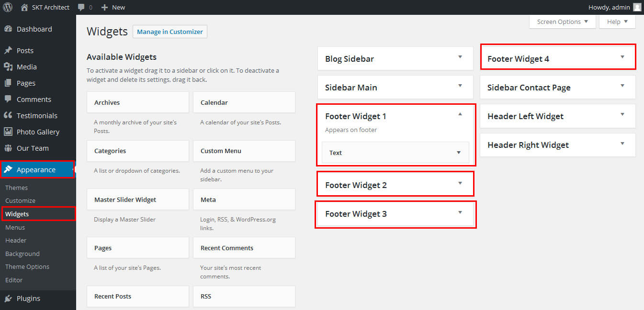Go to Customize submenu
This screenshot has width=644, height=310.
(x=21, y=200)
